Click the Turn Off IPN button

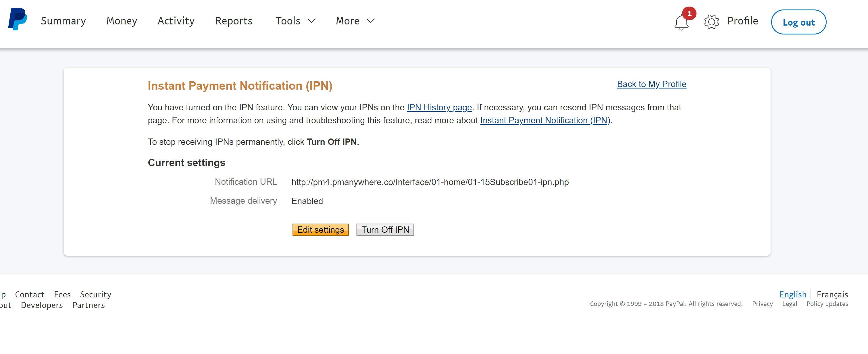click(x=385, y=230)
